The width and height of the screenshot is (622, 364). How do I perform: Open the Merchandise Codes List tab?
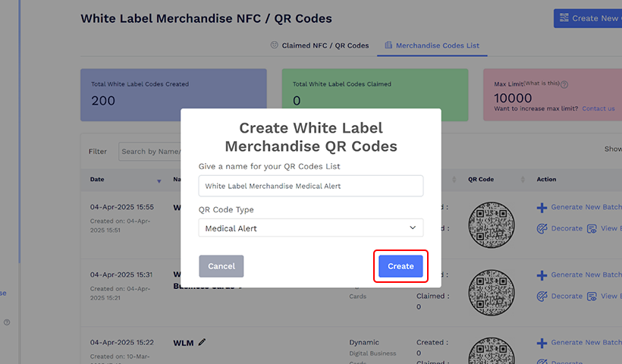[432, 45]
